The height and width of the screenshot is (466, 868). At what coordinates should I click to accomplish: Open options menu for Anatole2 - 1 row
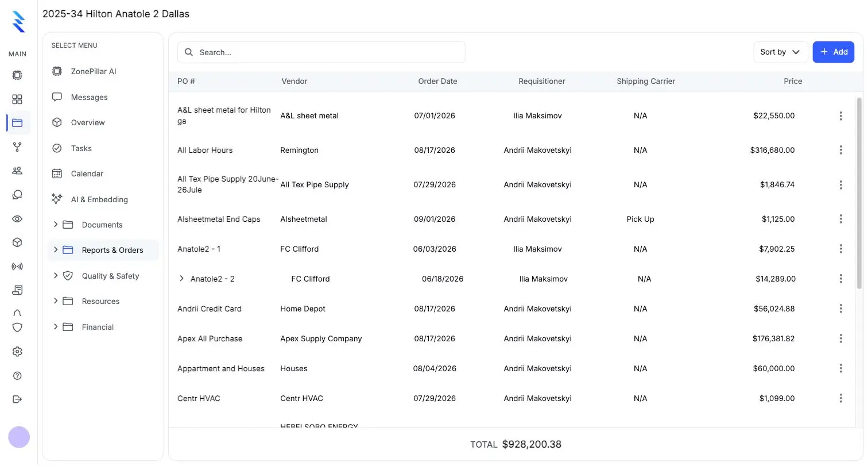tap(840, 249)
